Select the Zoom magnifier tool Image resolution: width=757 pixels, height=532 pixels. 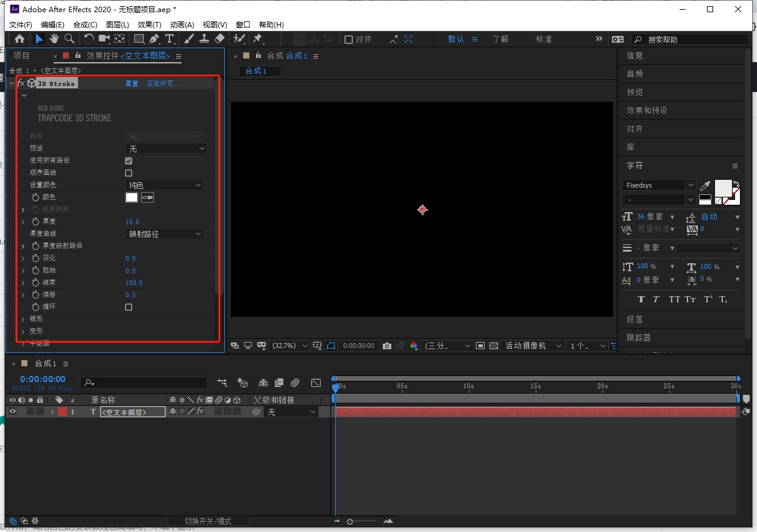point(69,39)
